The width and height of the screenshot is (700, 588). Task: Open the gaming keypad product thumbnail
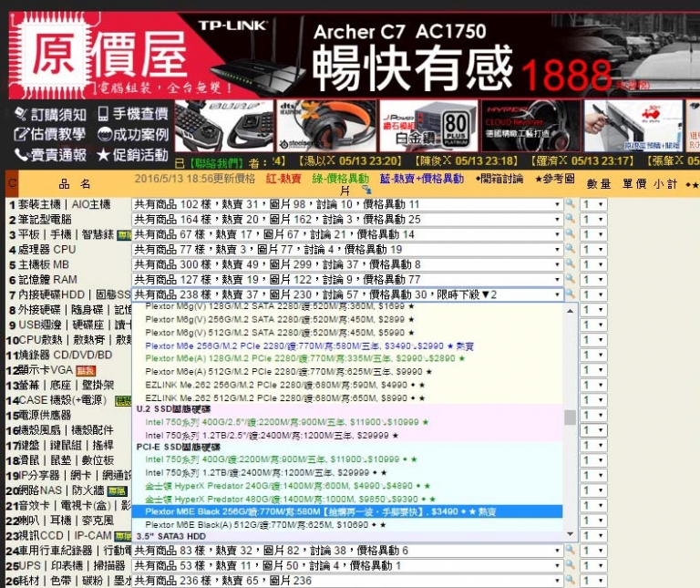pyautogui.click(x=223, y=126)
